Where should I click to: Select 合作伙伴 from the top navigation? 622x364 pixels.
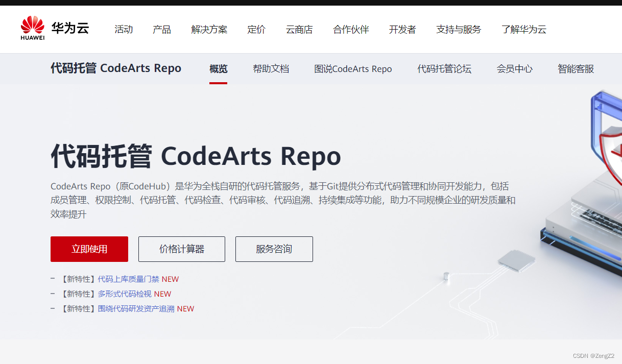click(x=351, y=29)
